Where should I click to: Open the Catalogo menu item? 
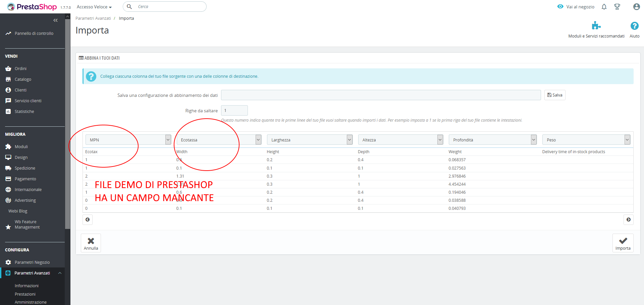[23, 79]
